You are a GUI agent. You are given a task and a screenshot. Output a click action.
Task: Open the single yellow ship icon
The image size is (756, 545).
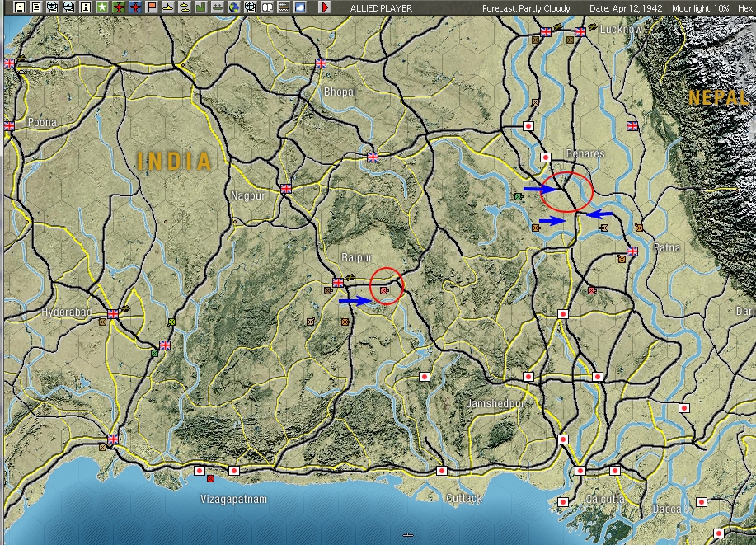click(168, 7)
